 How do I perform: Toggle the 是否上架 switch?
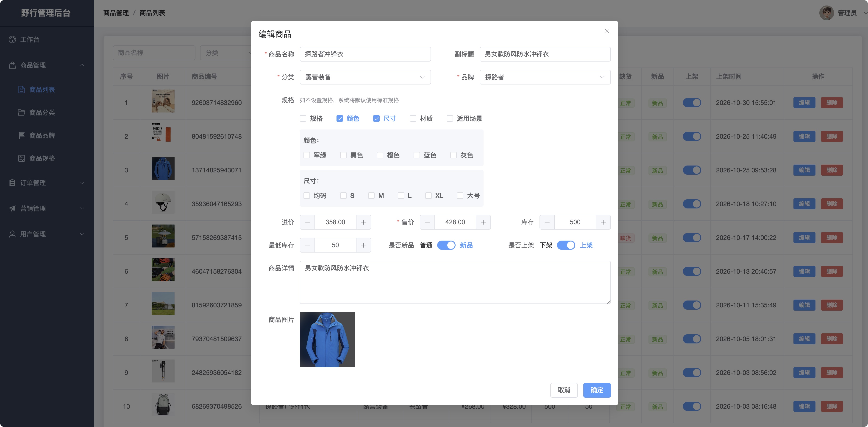[x=566, y=245]
